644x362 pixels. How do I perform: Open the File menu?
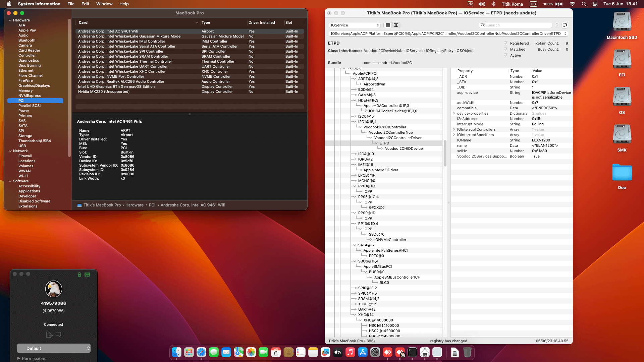coord(71,4)
